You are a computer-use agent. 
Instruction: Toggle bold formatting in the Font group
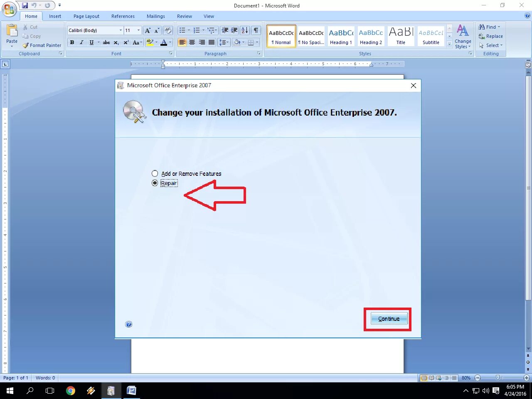[x=72, y=42]
